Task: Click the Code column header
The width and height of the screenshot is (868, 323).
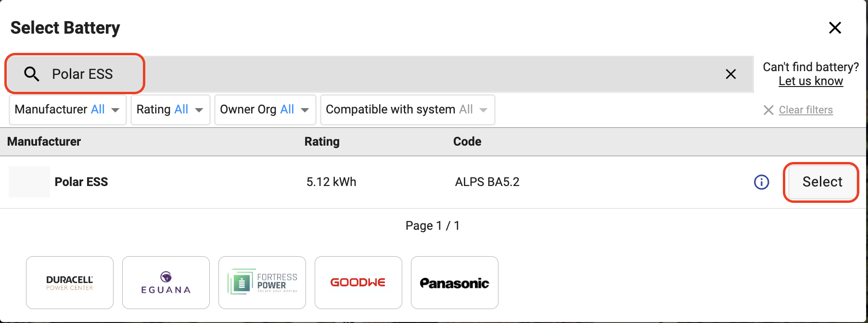Action: click(x=467, y=141)
